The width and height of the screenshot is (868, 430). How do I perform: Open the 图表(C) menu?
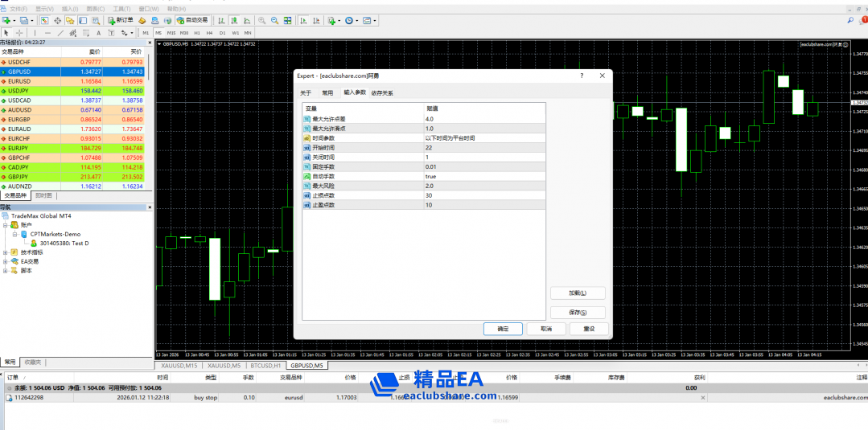[x=95, y=8]
